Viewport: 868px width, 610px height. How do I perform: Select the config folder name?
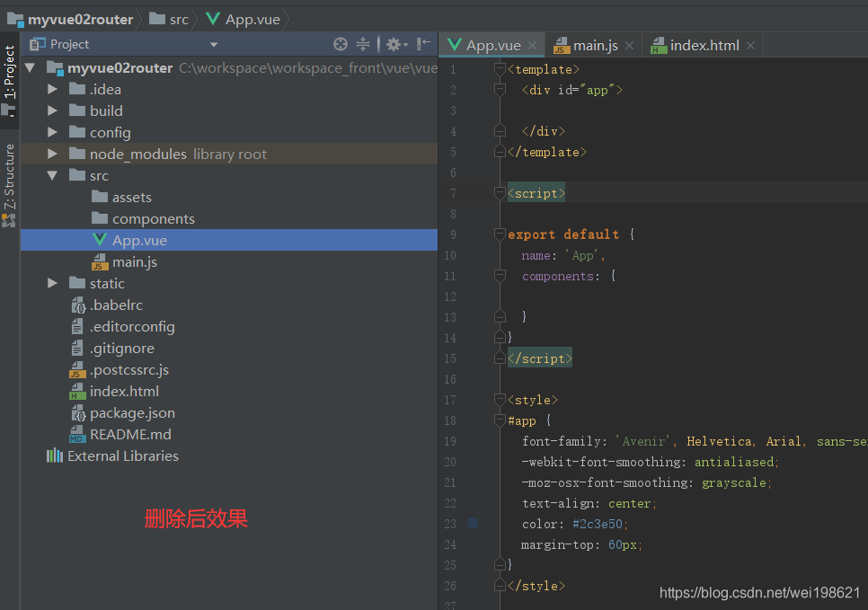(111, 133)
